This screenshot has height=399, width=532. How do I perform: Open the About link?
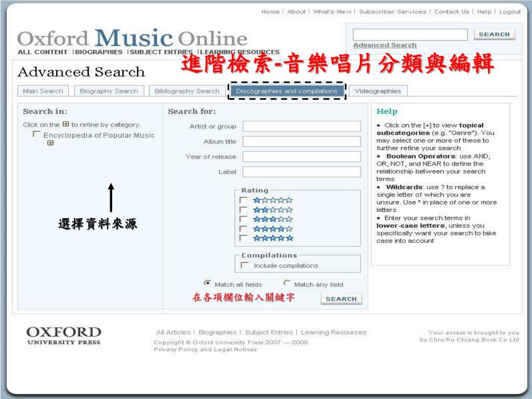tap(297, 11)
